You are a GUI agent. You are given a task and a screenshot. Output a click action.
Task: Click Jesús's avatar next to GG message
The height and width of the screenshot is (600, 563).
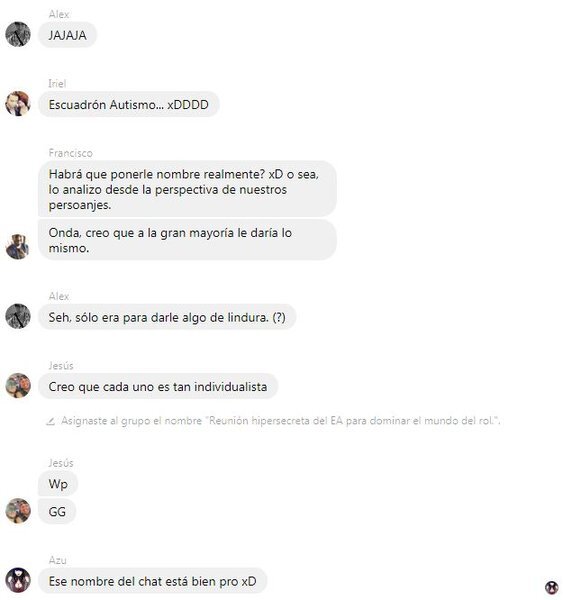coord(18,511)
